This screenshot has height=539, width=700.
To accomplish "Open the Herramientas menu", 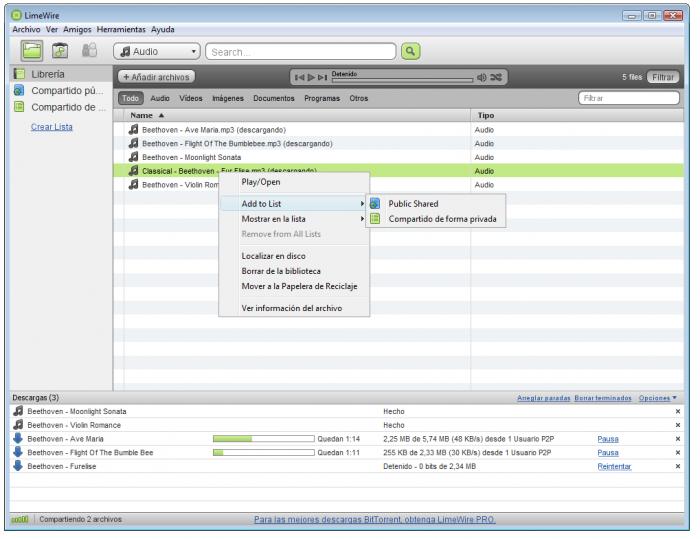I will point(121,29).
